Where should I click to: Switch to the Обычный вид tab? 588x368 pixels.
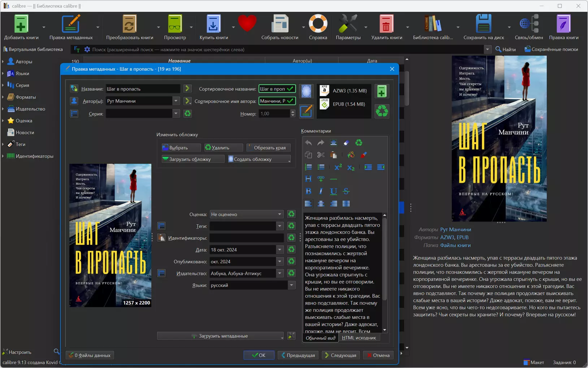(x=320, y=338)
